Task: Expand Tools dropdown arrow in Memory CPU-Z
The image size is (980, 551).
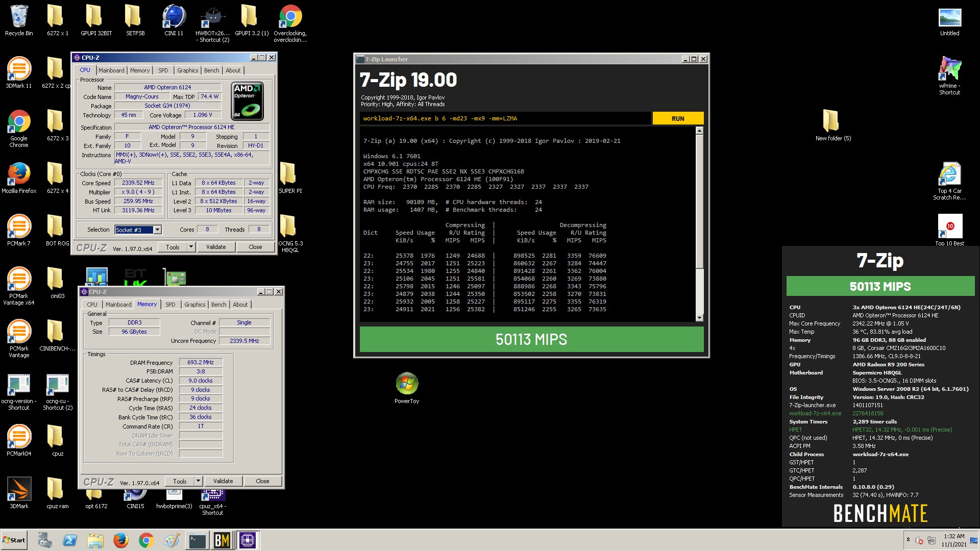Action: 199,482
